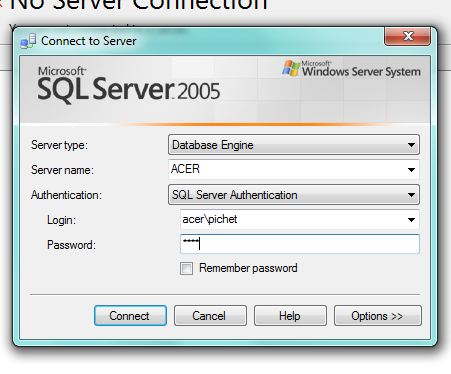
Task: Enable the Remember password checkbox
Action: tap(186, 268)
